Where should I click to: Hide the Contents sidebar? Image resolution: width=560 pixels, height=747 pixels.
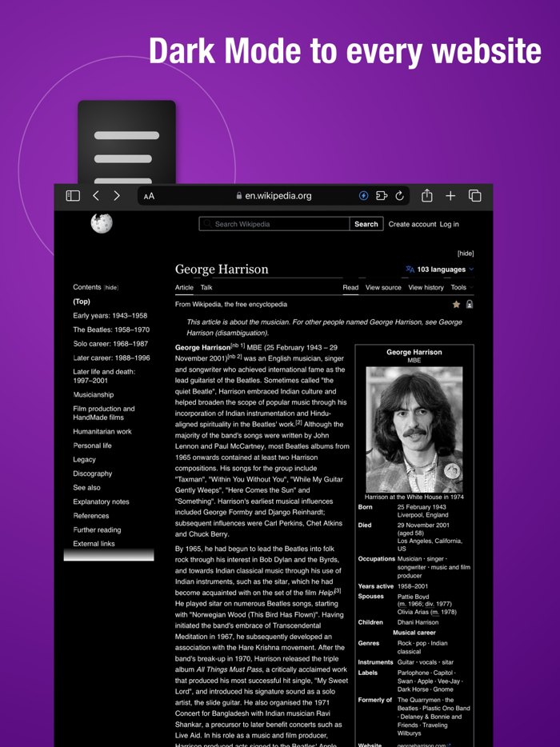pyautogui.click(x=111, y=288)
